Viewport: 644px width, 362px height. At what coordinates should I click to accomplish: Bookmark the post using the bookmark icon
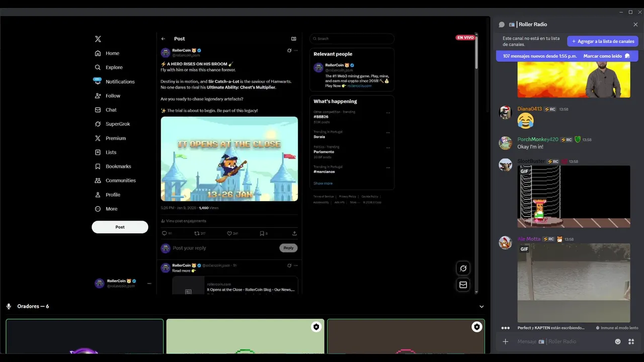[x=262, y=233]
